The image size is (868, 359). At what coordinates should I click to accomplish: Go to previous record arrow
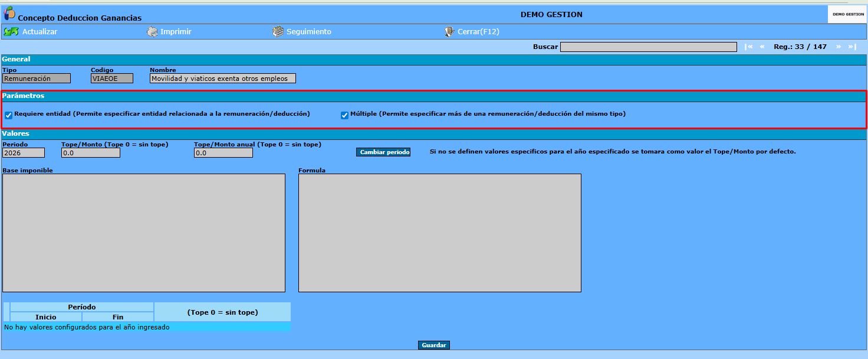click(762, 47)
